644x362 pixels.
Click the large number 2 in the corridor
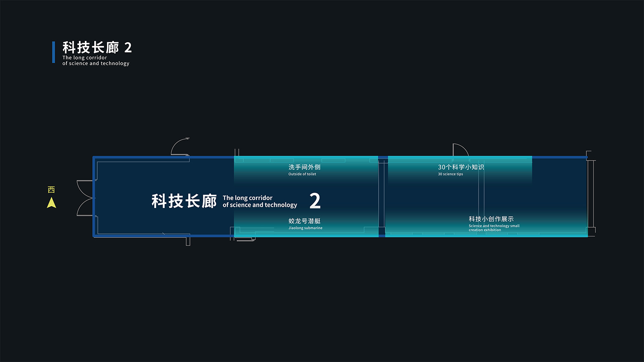[x=315, y=201]
